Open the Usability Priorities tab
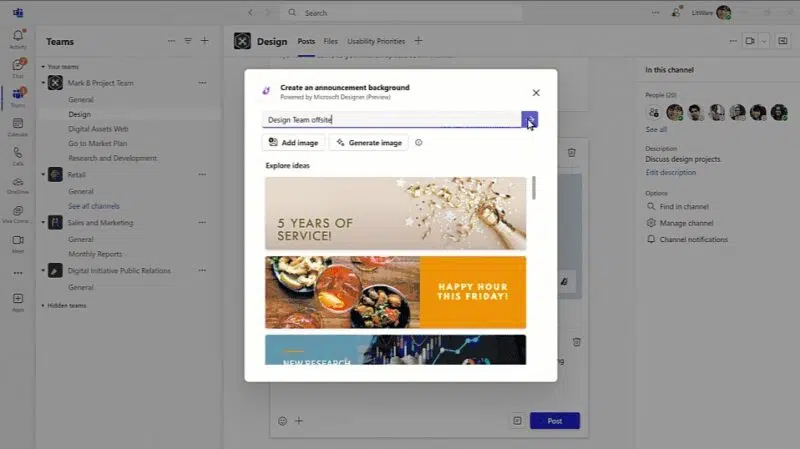The image size is (800, 449). coord(376,41)
